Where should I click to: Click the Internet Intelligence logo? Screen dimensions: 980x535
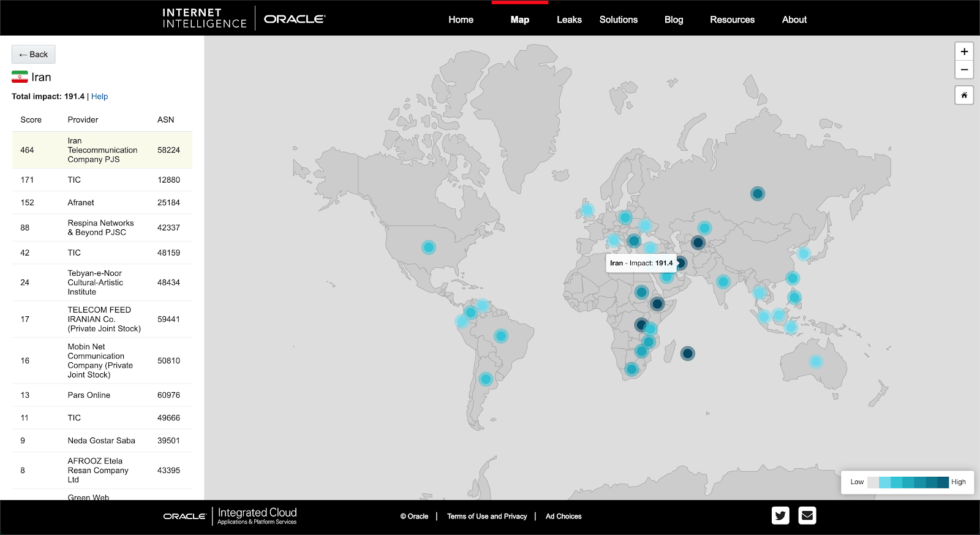205,18
